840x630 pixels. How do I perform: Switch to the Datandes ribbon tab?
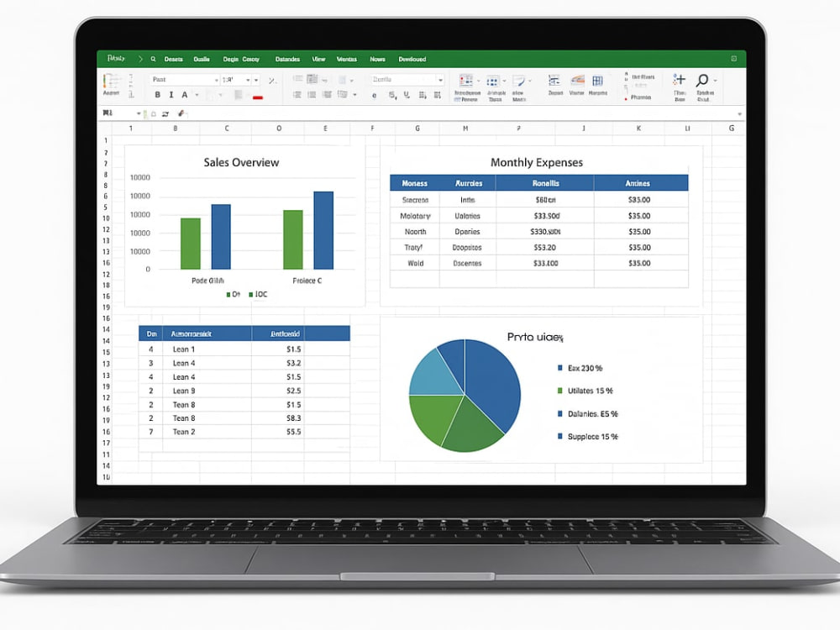[287, 60]
